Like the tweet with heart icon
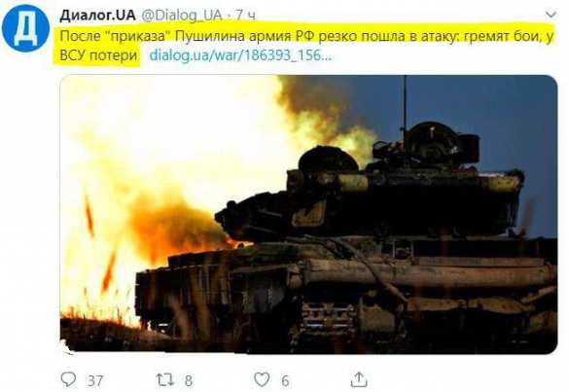This screenshot has width=569, height=392. click(x=262, y=379)
